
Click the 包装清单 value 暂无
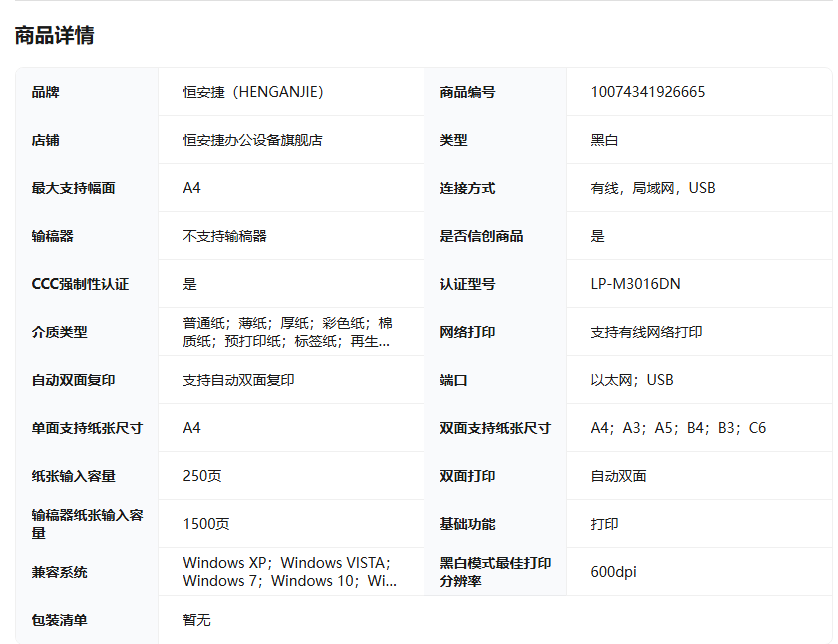[x=197, y=620]
